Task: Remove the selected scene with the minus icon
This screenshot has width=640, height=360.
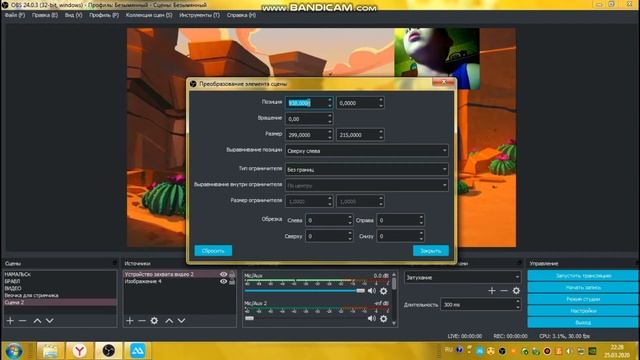Action: click(x=22, y=321)
